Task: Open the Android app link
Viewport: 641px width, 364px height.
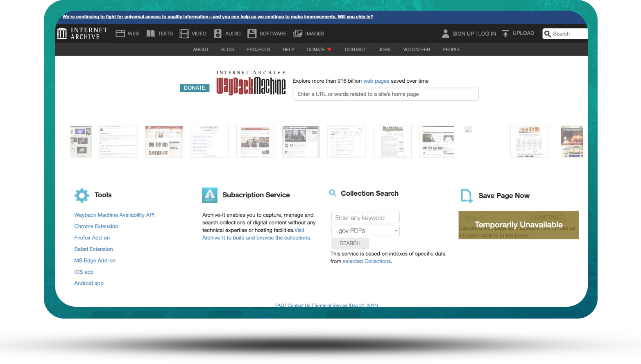Action: point(89,284)
